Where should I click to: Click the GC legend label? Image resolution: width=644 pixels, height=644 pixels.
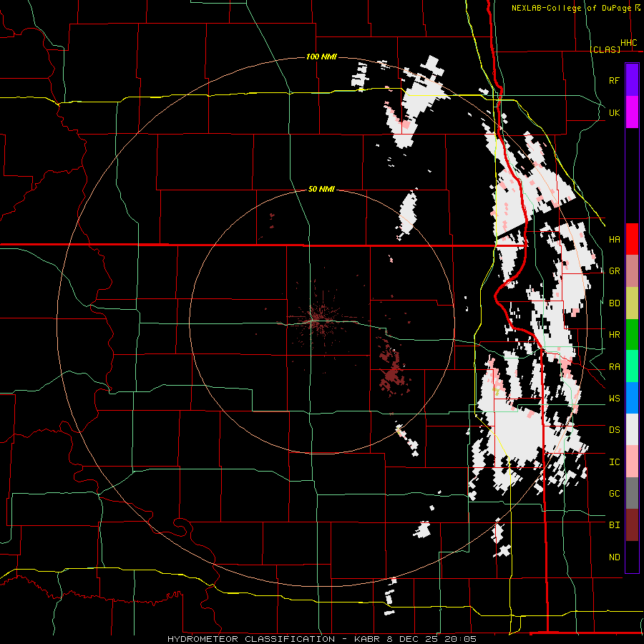tap(614, 494)
